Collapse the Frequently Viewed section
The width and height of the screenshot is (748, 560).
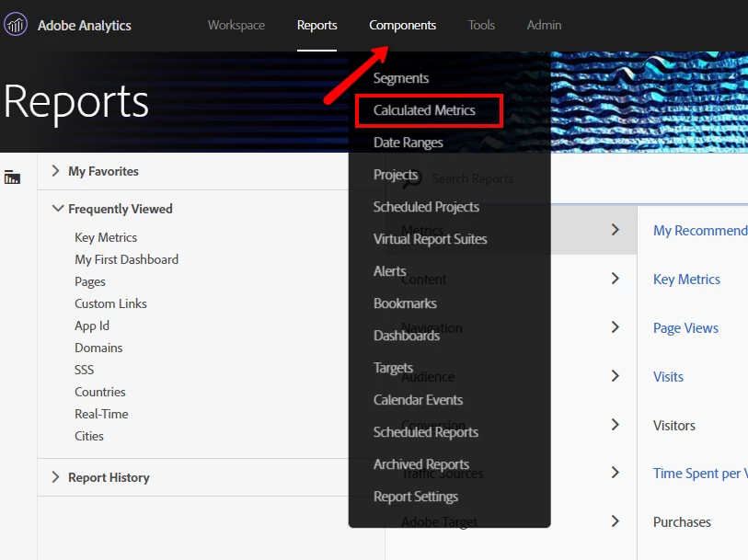click(x=57, y=208)
